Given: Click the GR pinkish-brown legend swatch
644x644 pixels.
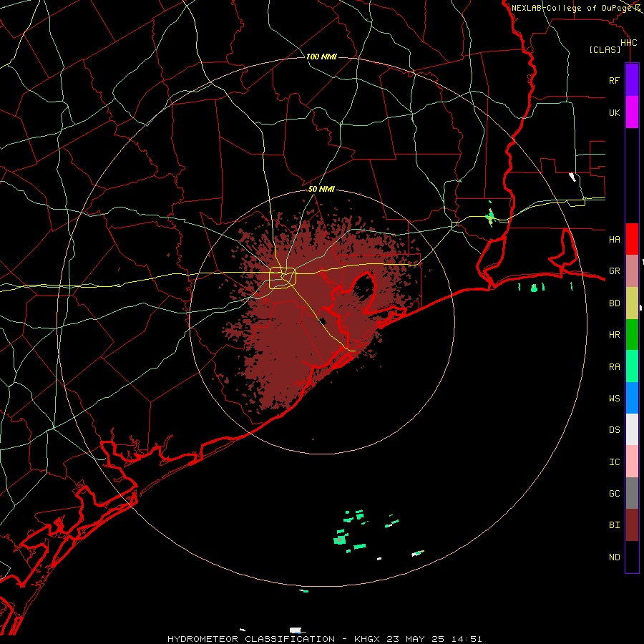Looking at the screenshot, I should [632, 271].
